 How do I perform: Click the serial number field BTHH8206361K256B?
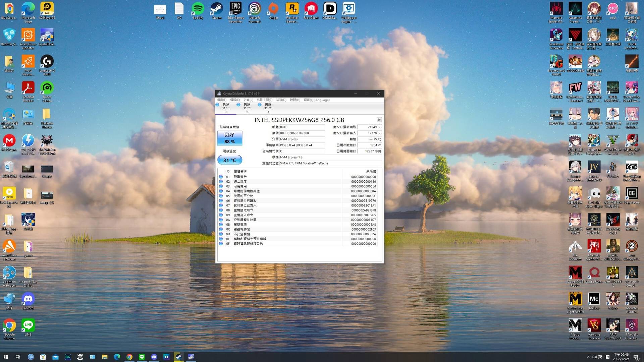point(302,133)
